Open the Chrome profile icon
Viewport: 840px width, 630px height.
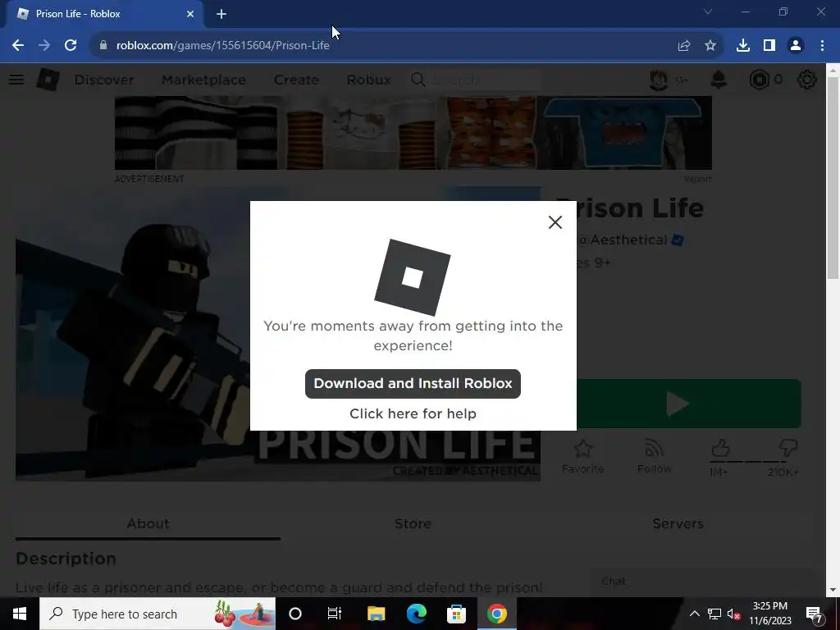pyautogui.click(x=796, y=46)
